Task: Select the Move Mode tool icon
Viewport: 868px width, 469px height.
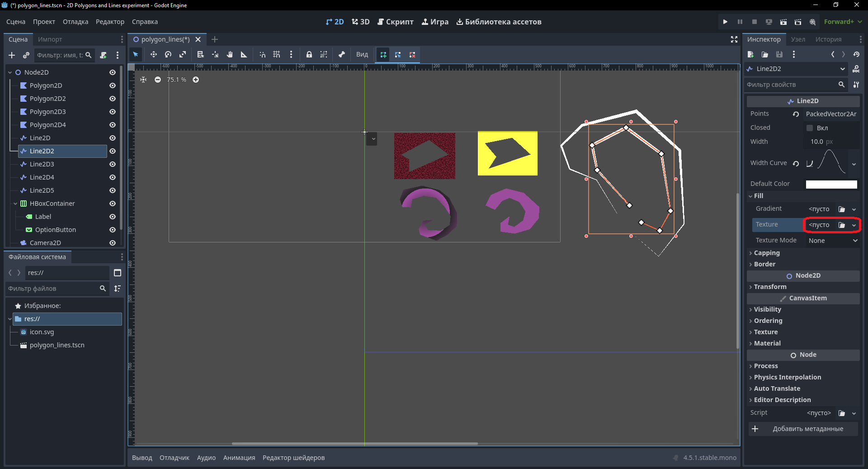Action: coord(154,55)
